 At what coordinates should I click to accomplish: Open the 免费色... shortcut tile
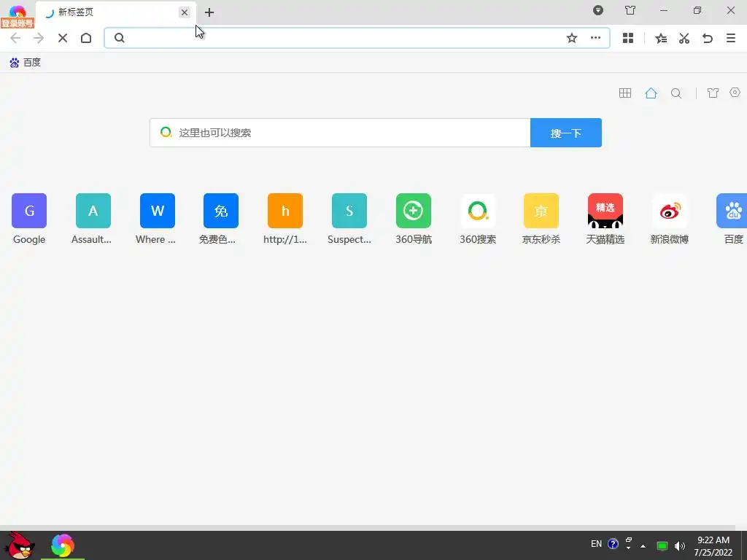coord(221,219)
